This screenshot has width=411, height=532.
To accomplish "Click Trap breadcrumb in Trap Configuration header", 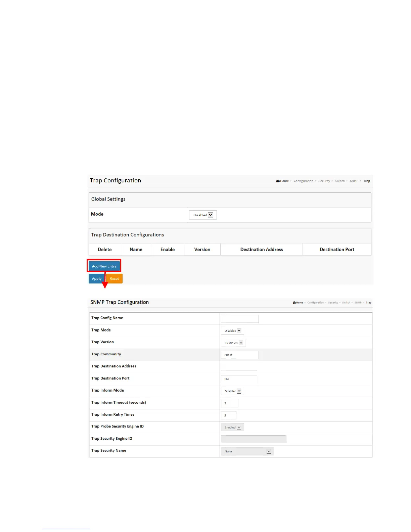I will tap(367, 181).
